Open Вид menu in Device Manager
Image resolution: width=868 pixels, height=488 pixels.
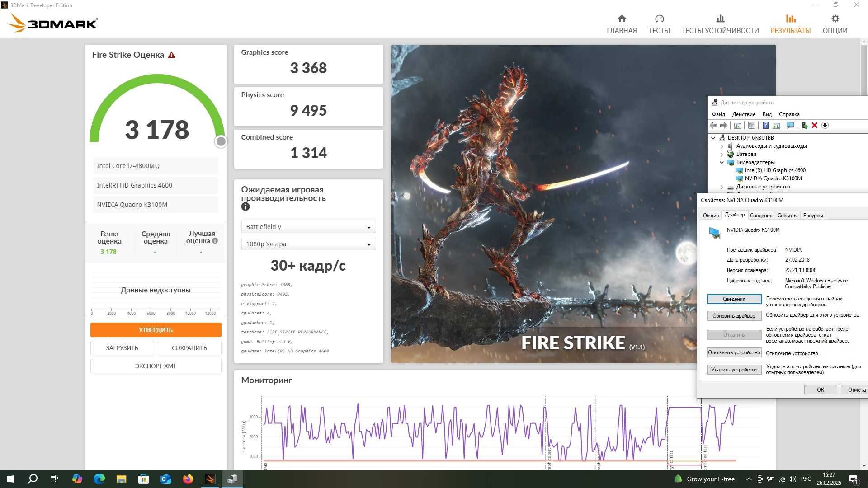point(767,114)
